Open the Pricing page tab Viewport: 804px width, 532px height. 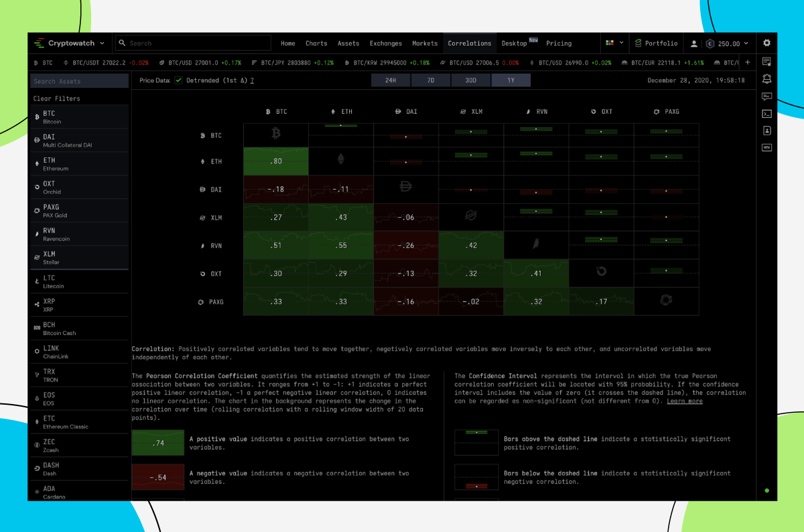(x=559, y=43)
